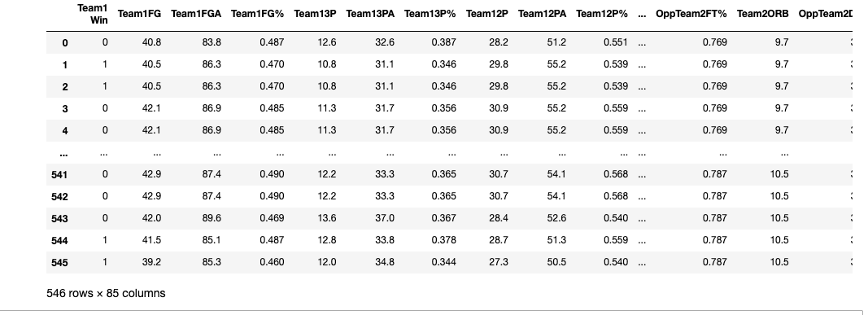The width and height of the screenshot is (868, 315).
Task: Select the Team12P column header
Action: click(x=487, y=14)
